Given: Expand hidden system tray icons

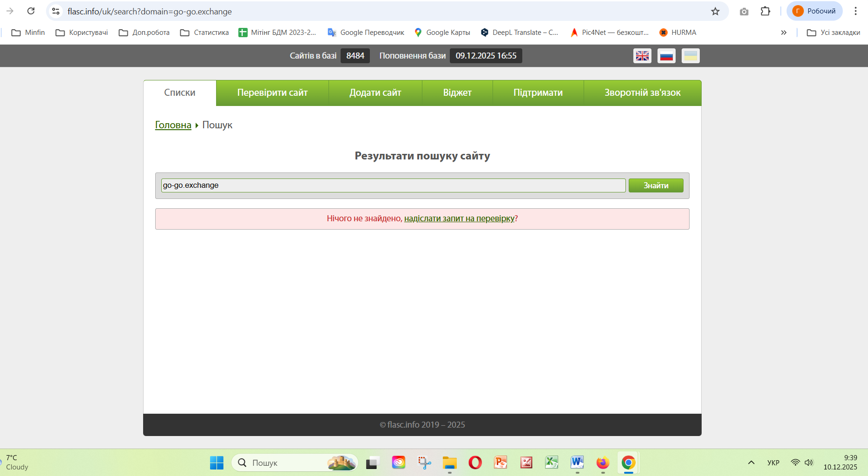Looking at the screenshot, I should click(x=751, y=463).
